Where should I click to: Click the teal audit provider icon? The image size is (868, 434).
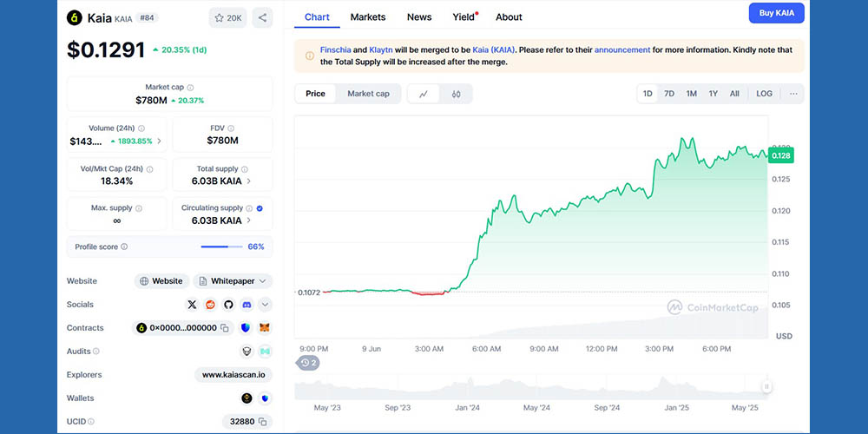[x=265, y=351]
